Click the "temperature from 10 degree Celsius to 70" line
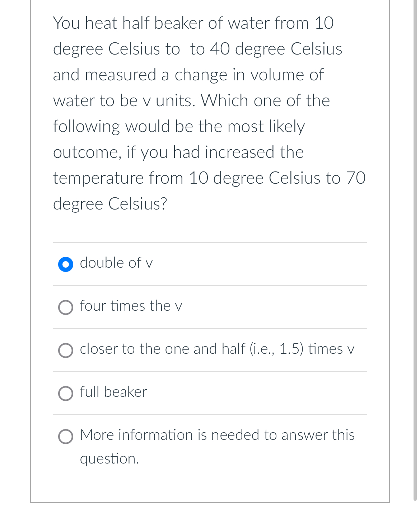Image resolution: width=420 pixels, height=513 pixels. pos(210,178)
